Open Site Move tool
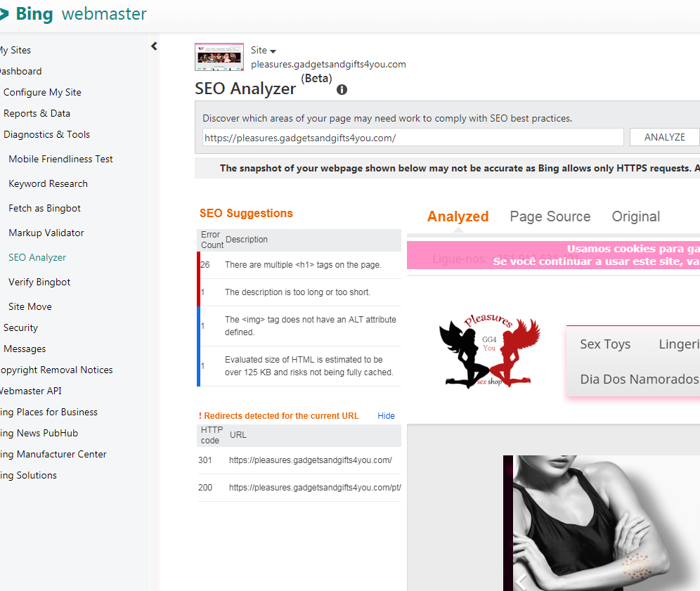Viewport: 700px width, 591px height. (x=30, y=306)
